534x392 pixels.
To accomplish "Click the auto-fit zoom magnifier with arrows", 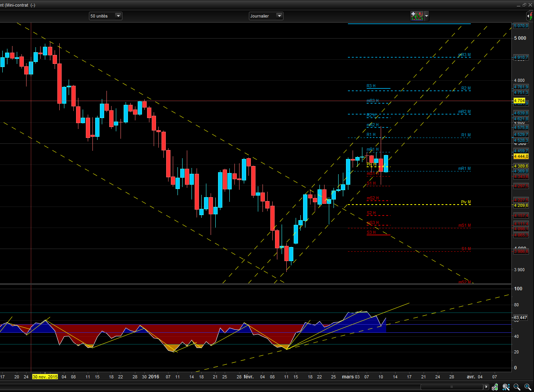I will [x=506, y=387].
